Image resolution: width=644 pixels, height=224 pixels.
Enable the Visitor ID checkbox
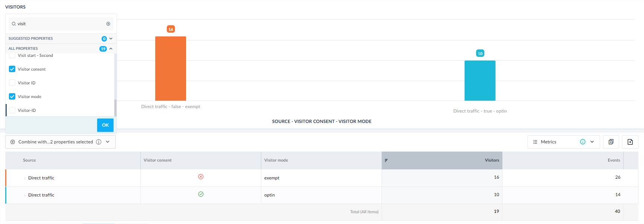tap(12, 83)
